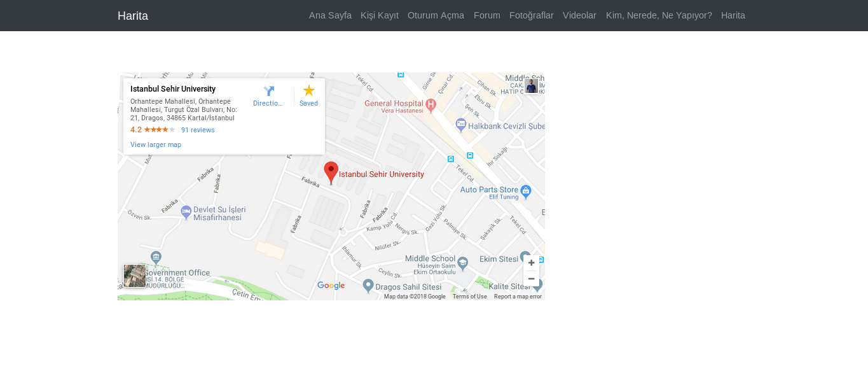This screenshot has width=868, height=385.
Task: Click View larger map link
Action: coord(156,144)
